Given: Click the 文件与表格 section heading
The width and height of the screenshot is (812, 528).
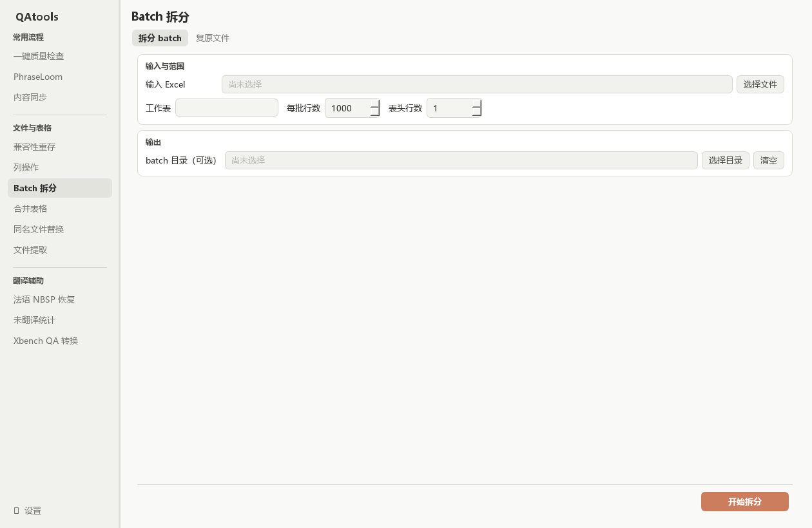Looking at the screenshot, I should pos(32,128).
